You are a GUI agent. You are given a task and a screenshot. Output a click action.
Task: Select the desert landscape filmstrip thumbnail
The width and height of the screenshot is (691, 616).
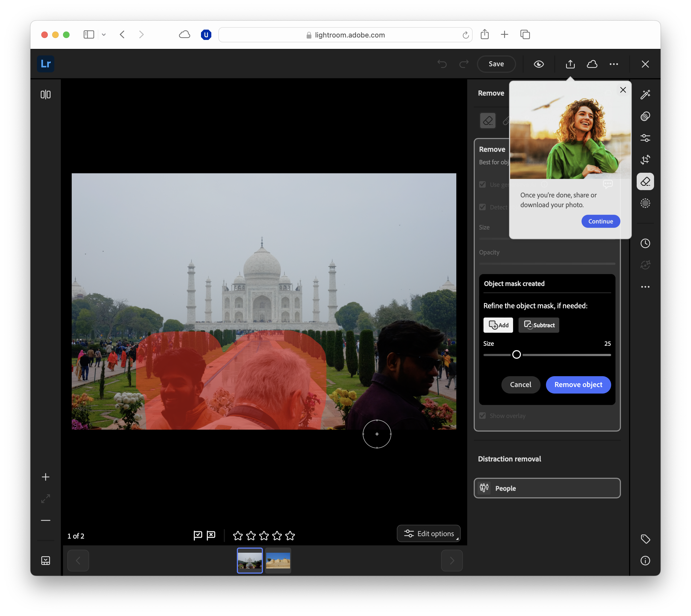[278, 561]
